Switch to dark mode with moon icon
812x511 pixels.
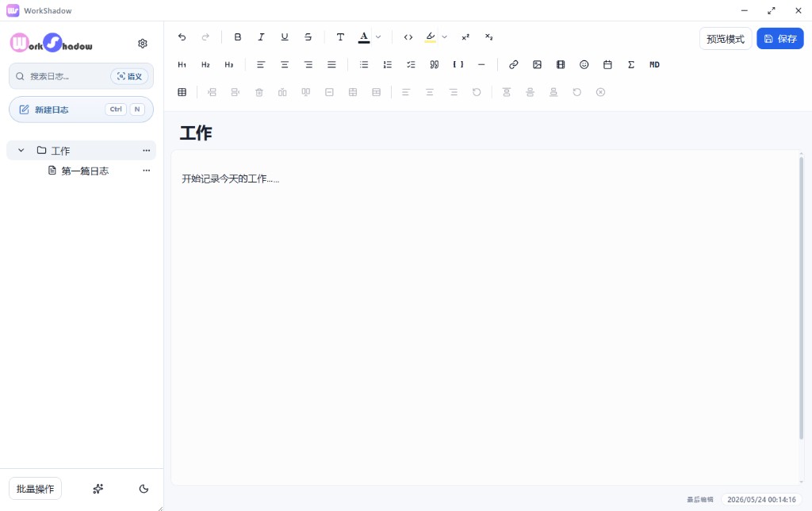point(144,489)
